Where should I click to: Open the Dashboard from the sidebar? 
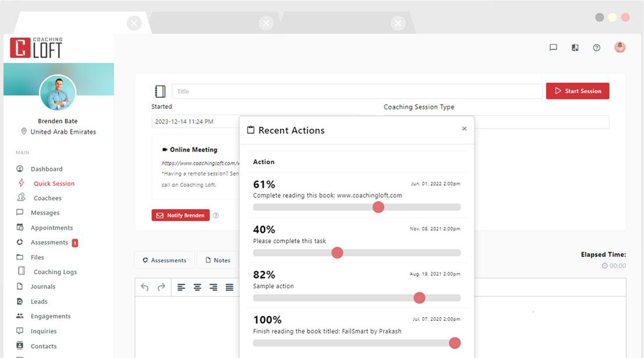(21, 168)
